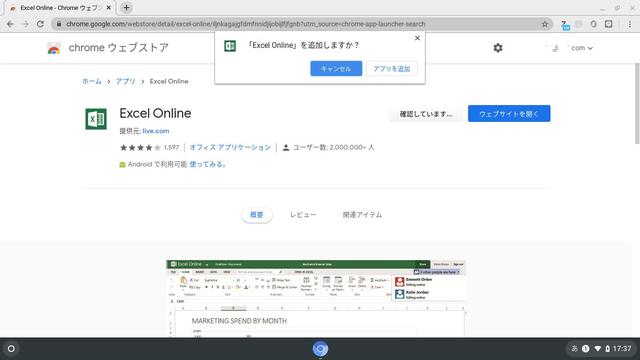The width and height of the screenshot is (640, 360).
Task: Close the add-app dialog with X
Action: tap(417, 38)
